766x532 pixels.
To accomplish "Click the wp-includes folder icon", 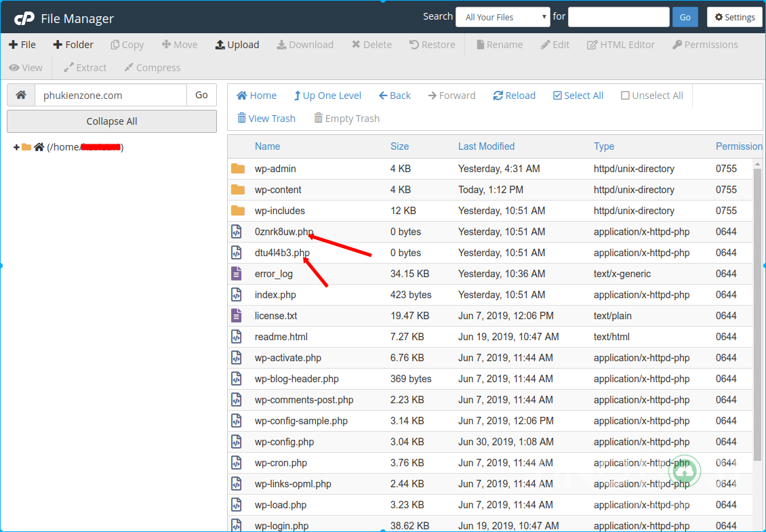I will [x=238, y=211].
